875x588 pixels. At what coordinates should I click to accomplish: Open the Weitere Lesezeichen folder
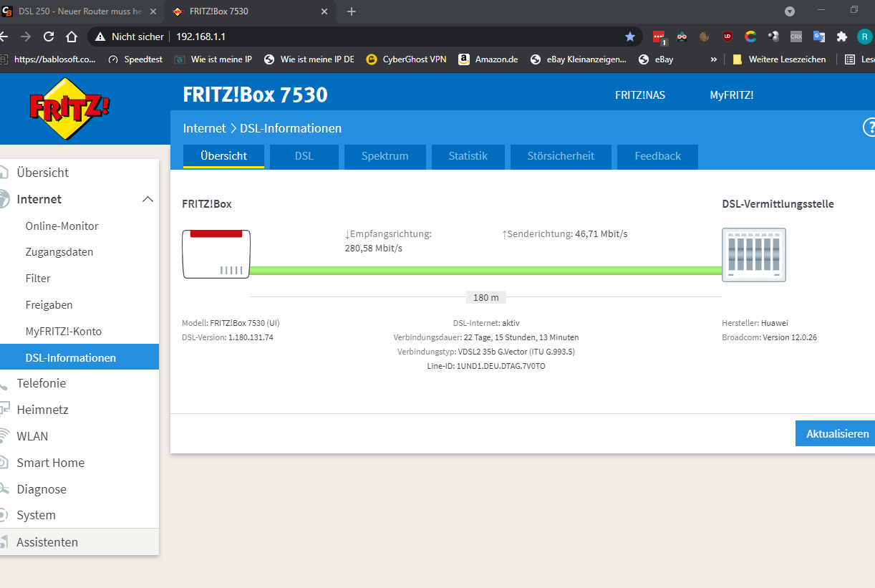pyautogui.click(x=779, y=59)
